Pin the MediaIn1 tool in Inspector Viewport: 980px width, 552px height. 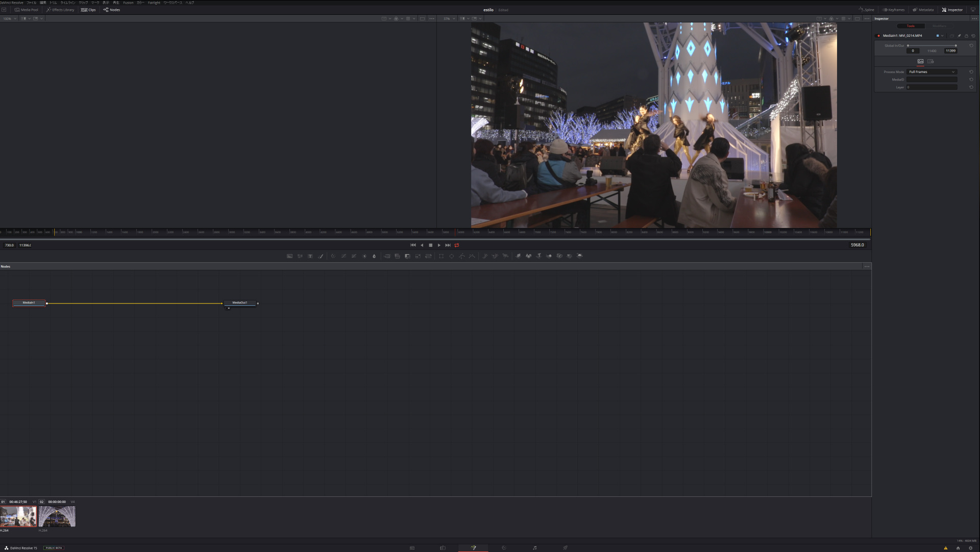(959, 36)
